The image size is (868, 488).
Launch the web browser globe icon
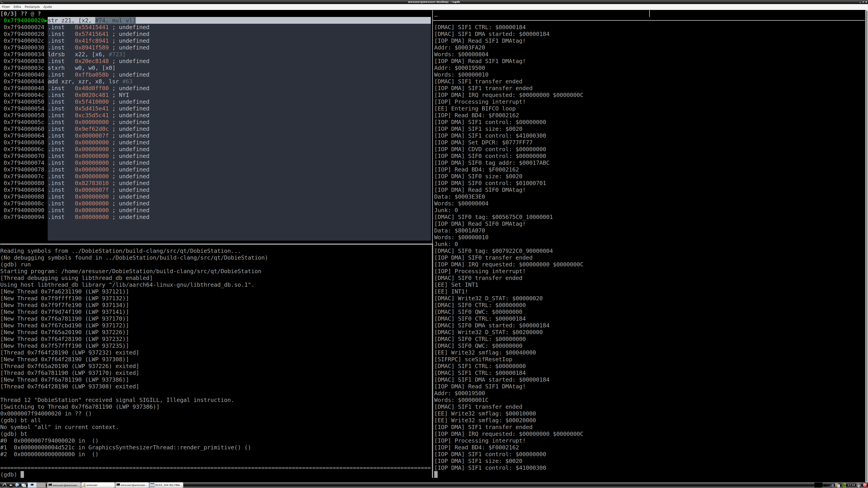coord(17,485)
